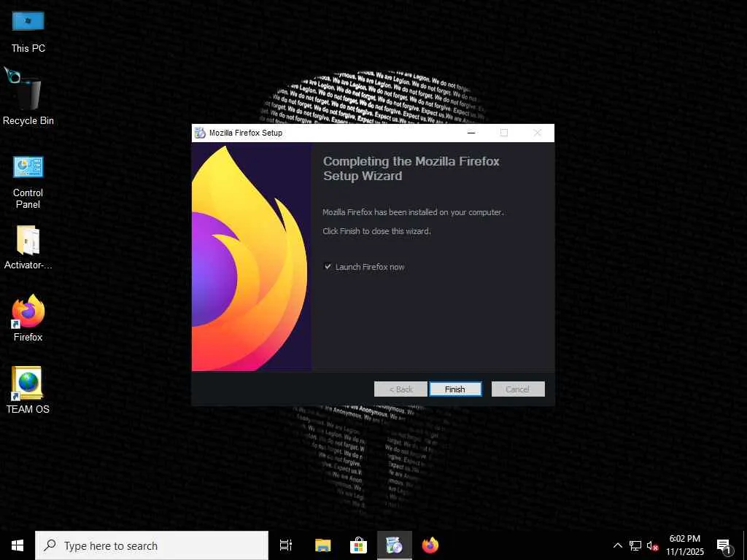This screenshot has width=747, height=560.
Task: Click the Finish button
Action: tap(455, 389)
